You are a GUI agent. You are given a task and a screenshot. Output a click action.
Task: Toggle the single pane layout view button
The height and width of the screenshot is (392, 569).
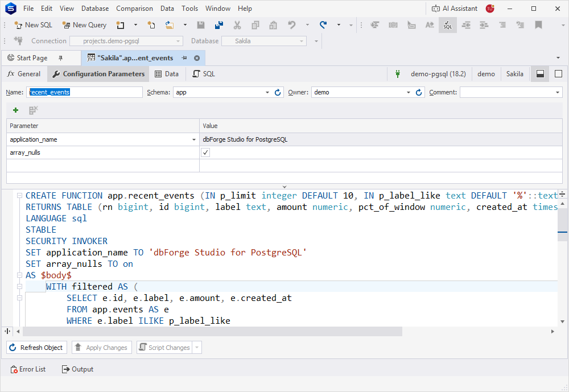(559, 74)
